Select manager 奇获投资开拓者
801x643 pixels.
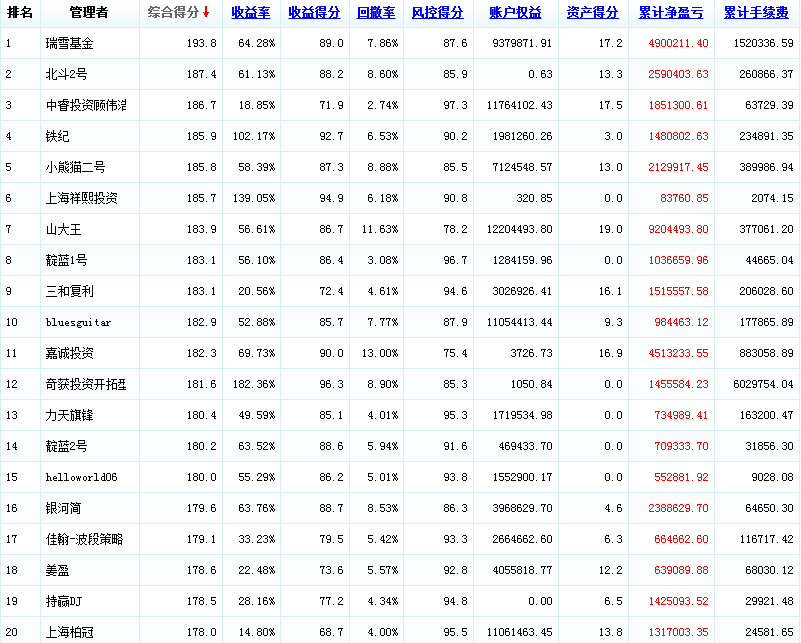click(86, 384)
